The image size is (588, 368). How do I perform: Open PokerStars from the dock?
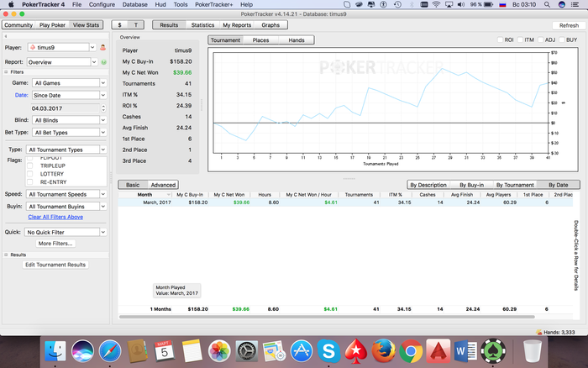tap(355, 351)
